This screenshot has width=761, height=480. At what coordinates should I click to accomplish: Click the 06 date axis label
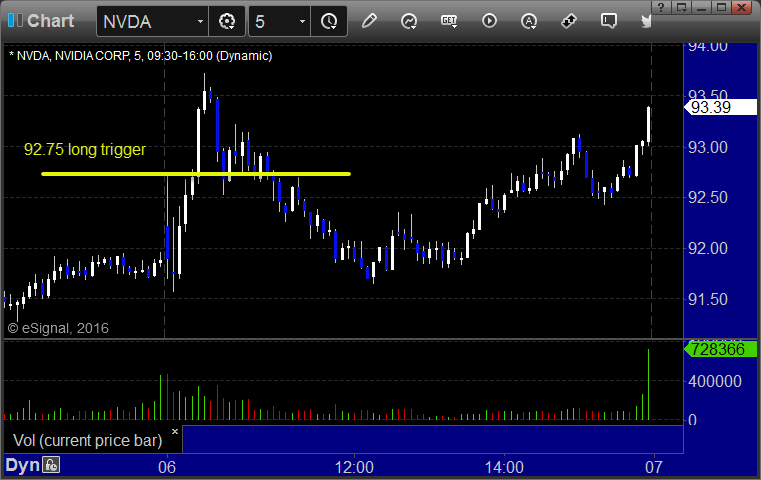point(167,467)
